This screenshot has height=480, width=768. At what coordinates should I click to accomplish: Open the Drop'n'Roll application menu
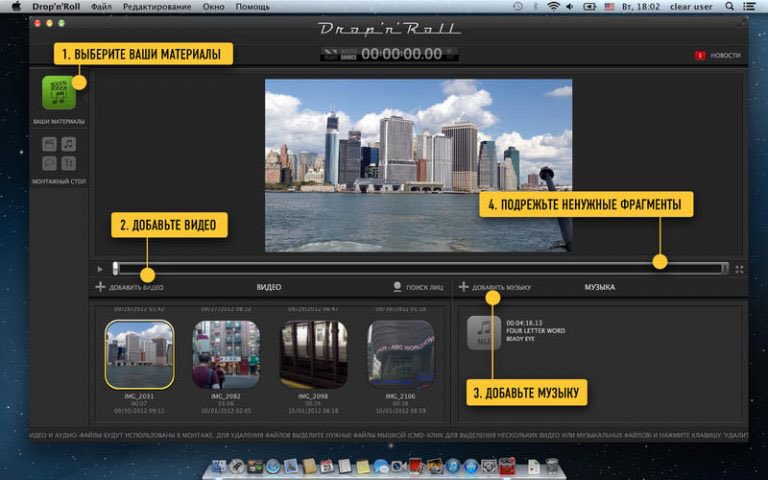(56, 6)
